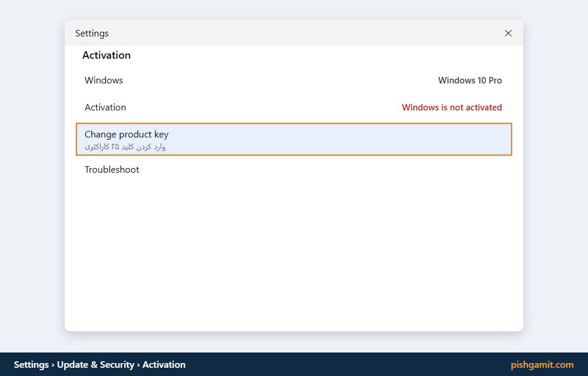Click the Settings title text
The image size is (588, 376).
92,33
